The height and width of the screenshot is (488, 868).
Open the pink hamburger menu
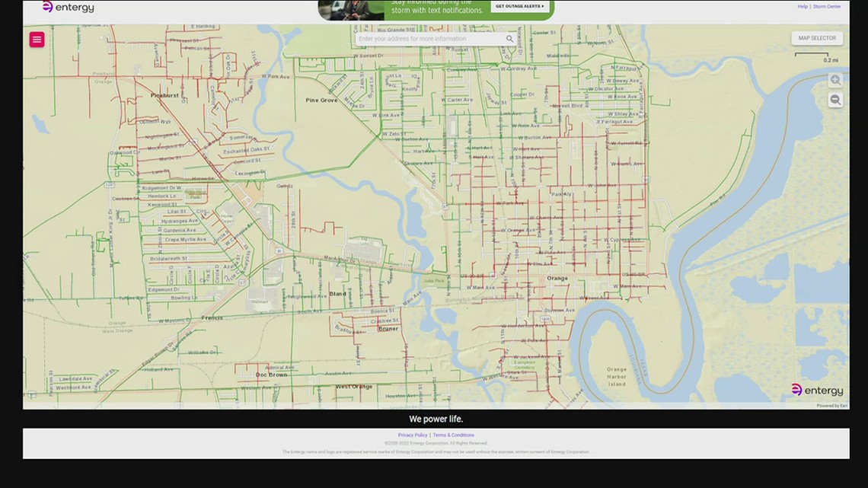[x=37, y=39]
